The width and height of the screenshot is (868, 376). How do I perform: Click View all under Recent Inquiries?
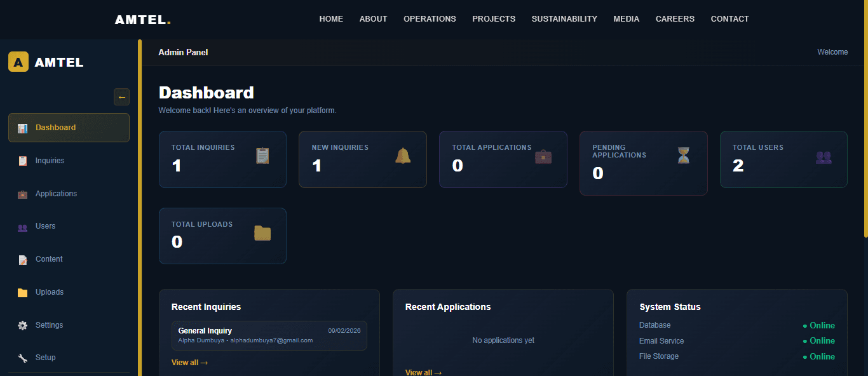(189, 363)
